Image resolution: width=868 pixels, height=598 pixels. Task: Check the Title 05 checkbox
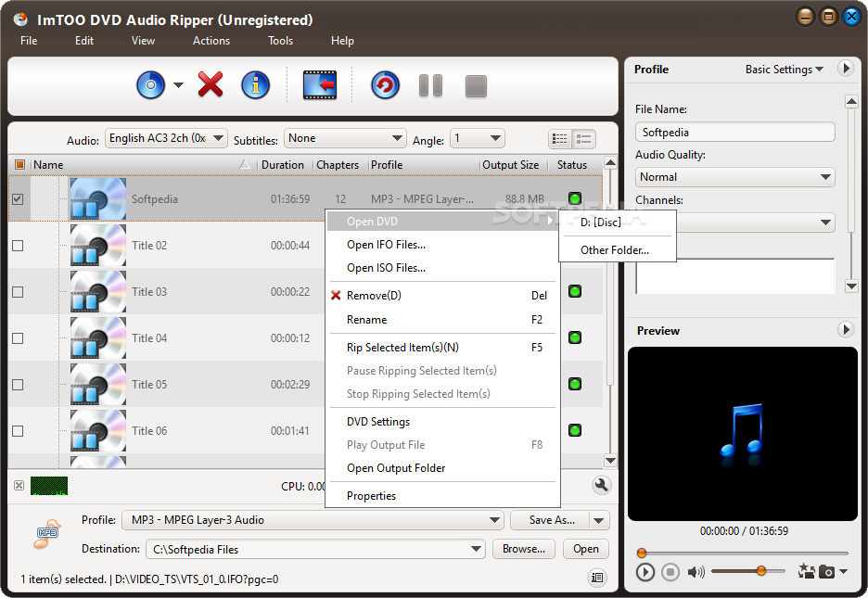click(x=18, y=385)
